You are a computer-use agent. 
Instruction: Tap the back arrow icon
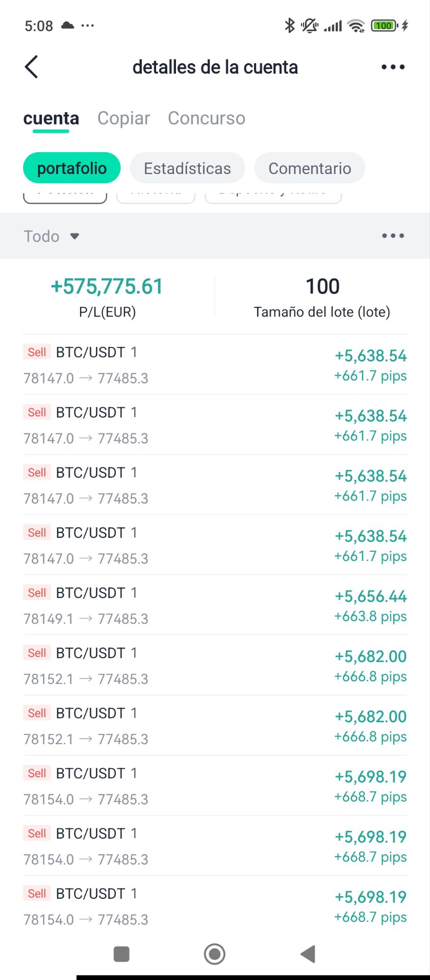(32, 67)
